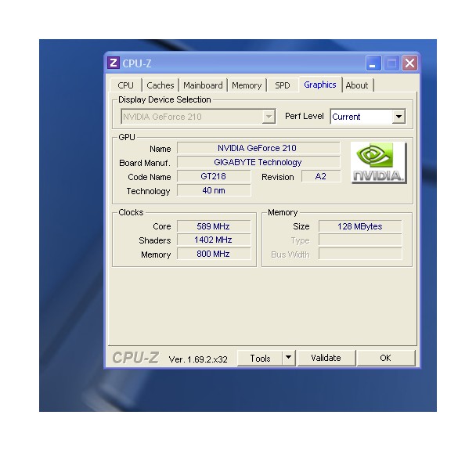
Task: Click the 800 MHz memory clock value
Action: pos(214,254)
